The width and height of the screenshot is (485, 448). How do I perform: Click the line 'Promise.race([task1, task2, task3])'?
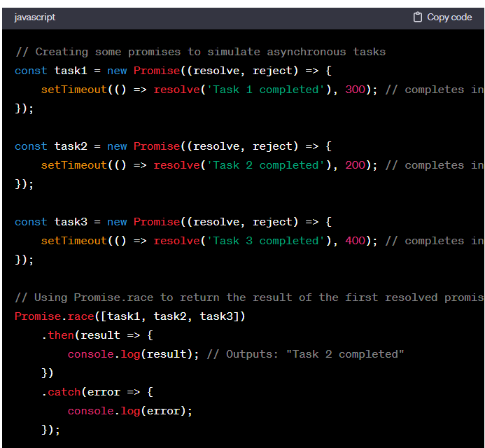tap(130, 316)
